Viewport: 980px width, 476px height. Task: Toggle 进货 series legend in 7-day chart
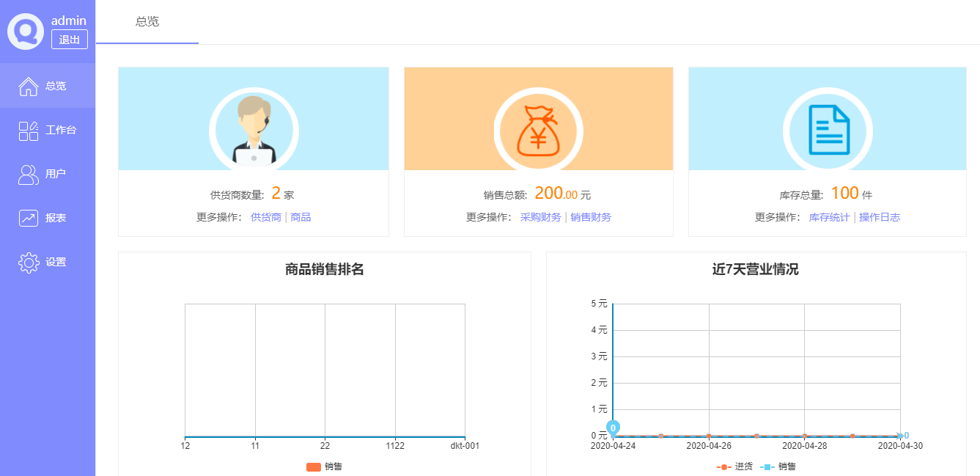click(x=734, y=466)
